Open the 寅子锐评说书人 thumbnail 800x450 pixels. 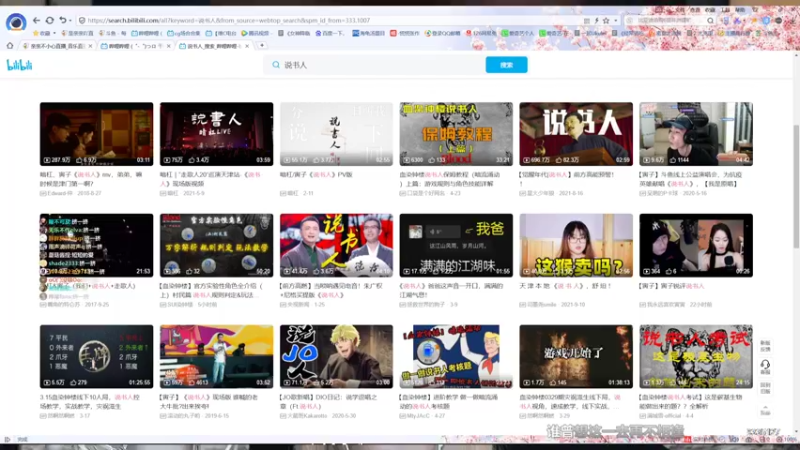[696, 245]
